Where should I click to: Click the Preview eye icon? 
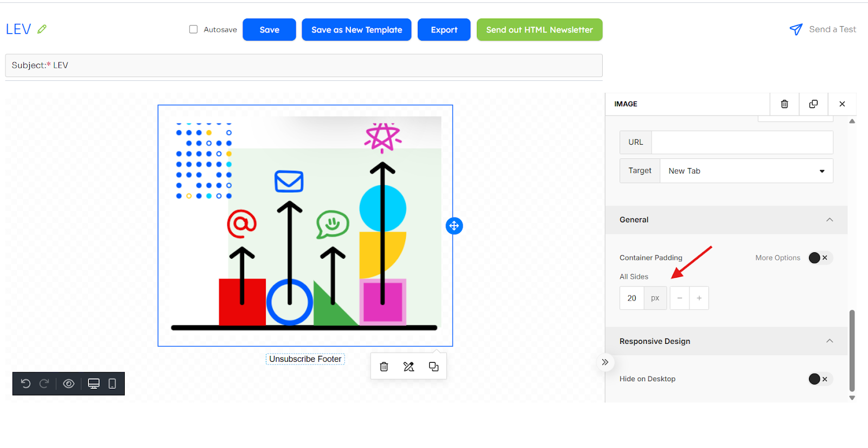click(x=69, y=383)
